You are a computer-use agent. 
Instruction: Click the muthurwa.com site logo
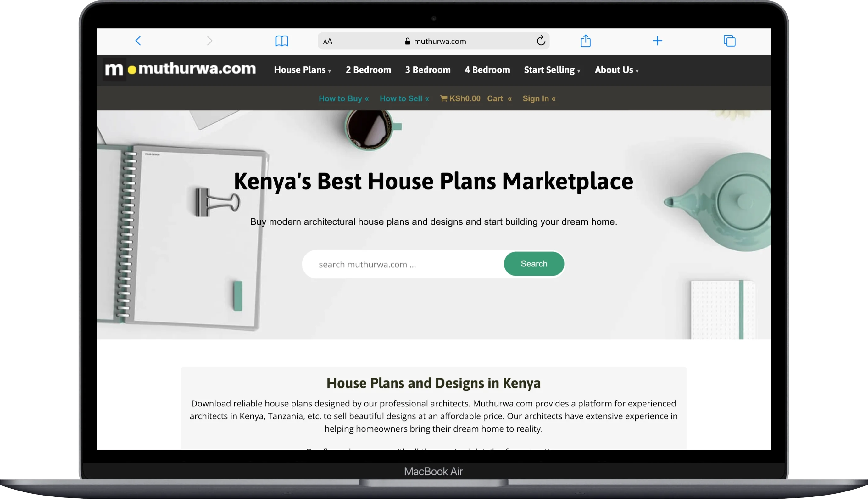180,69
